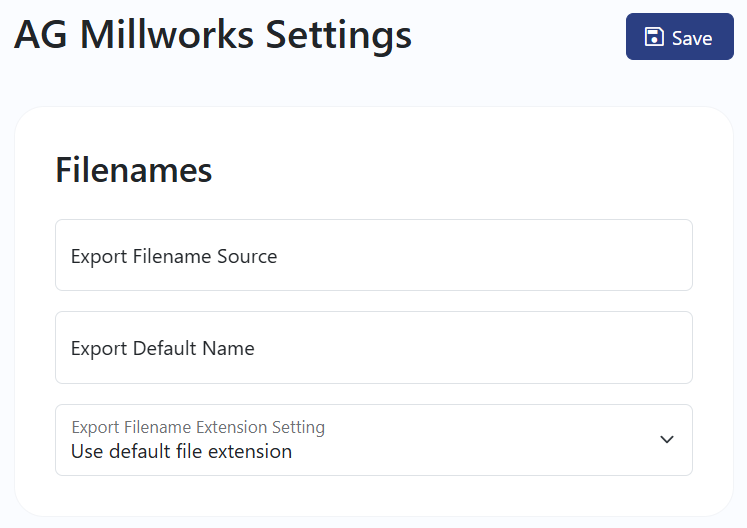Image resolution: width=747 pixels, height=528 pixels.
Task: Focus the Export Filename Source field
Action: click(x=374, y=255)
